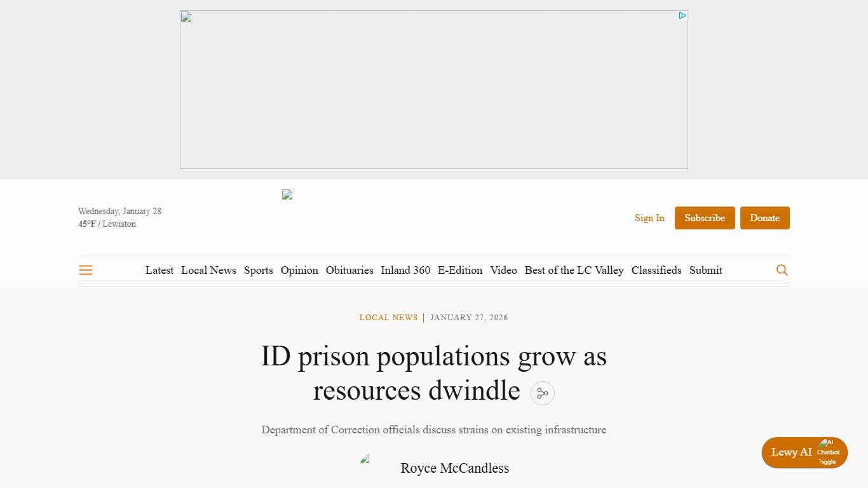Browse the Obituaries section
The width and height of the screenshot is (868, 488).
(349, 270)
